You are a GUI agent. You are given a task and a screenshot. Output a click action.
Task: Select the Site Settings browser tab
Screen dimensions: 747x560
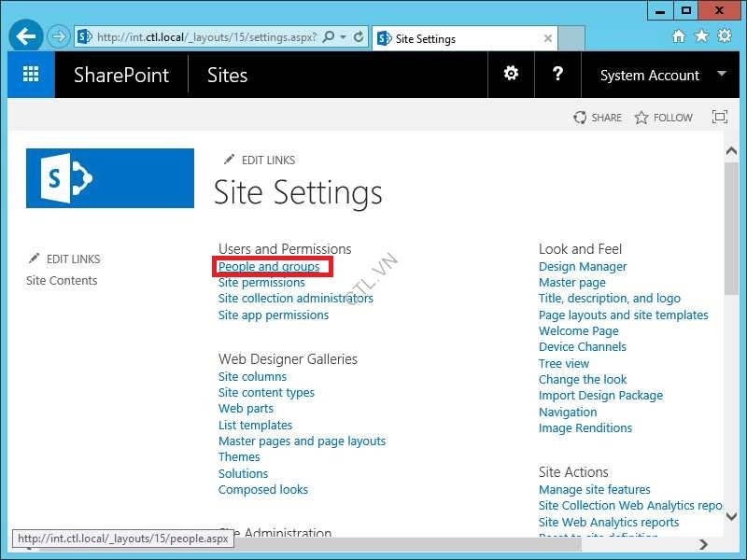point(458,39)
